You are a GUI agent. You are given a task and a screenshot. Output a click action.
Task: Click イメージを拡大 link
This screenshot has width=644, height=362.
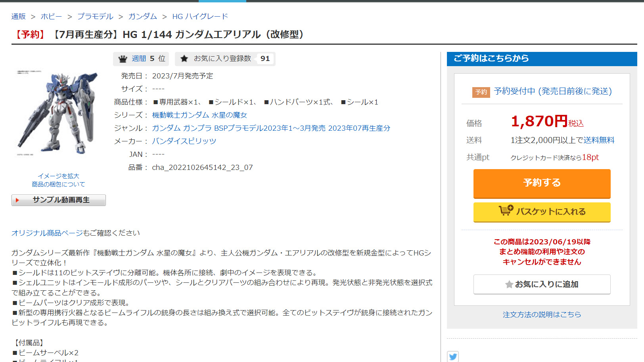59,176
